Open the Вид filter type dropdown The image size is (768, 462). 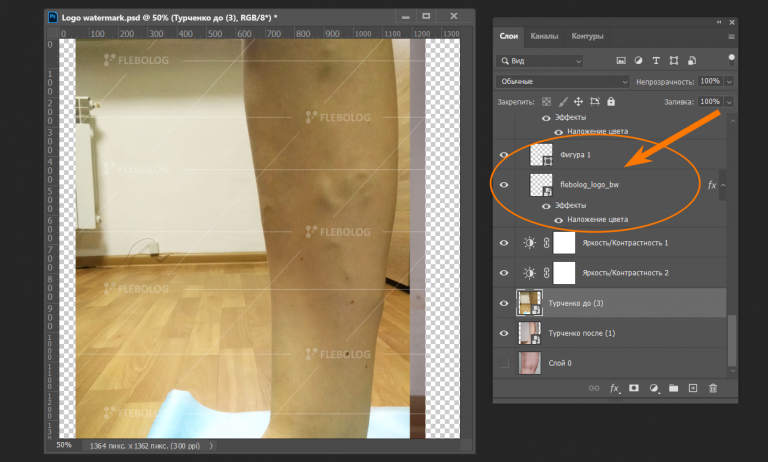pyautogui.click(x=540, y=61)
